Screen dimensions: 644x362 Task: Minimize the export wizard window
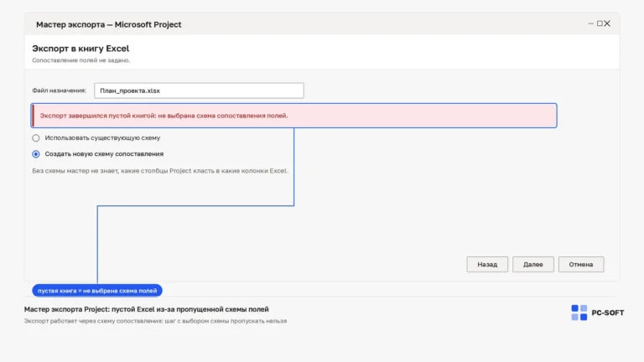[591, 23]
